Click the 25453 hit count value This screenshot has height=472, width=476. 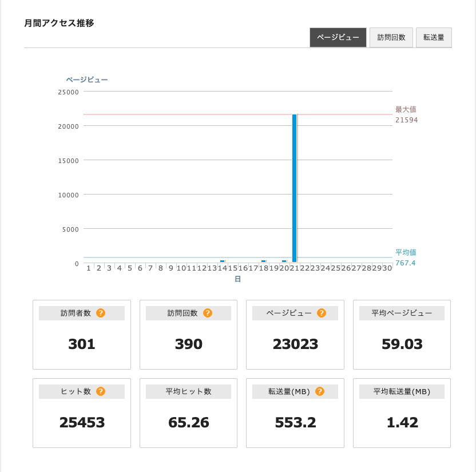tap(82, 422)
